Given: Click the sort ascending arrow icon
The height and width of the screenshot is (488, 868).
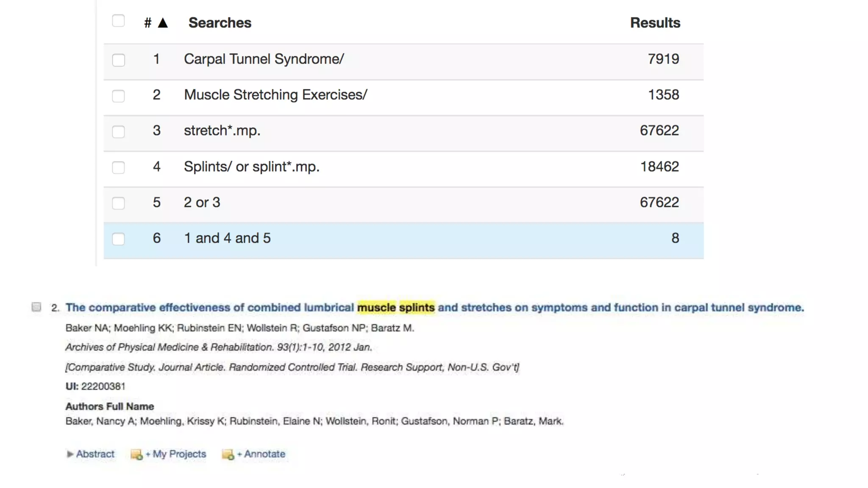Looking at the screenshot, I should coord(163,23).
